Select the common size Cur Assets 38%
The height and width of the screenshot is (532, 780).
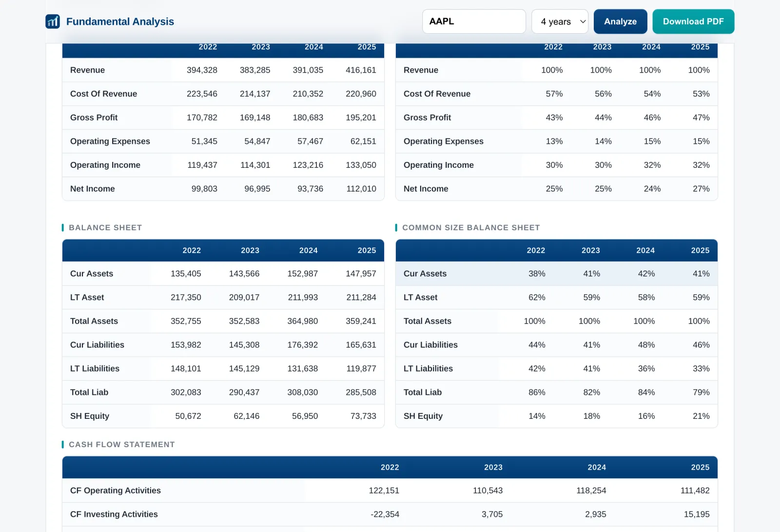coord(537,274)
